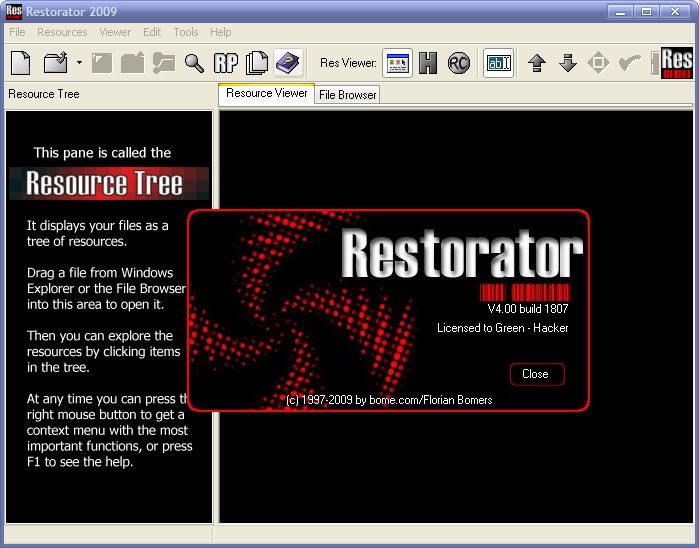Click the V4.00 build 1807 text
This screenshot has width=699, height=548.
pyautogui.click(x=528, y=309)
